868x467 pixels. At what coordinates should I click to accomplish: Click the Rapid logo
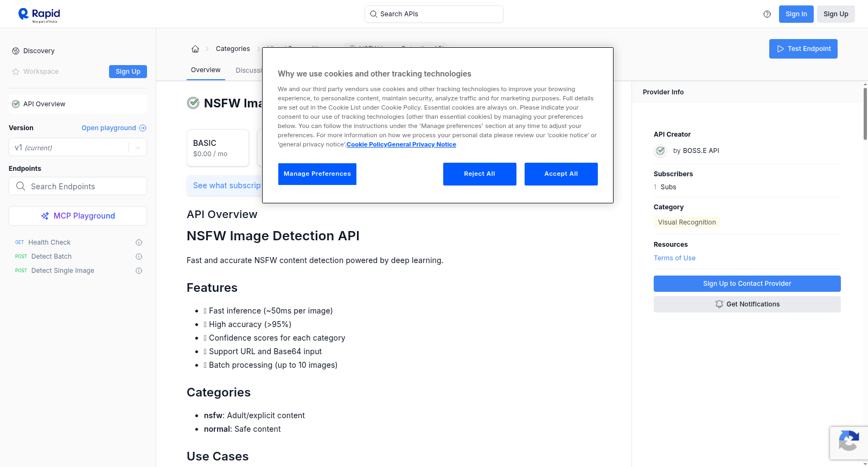click(39, 15)
